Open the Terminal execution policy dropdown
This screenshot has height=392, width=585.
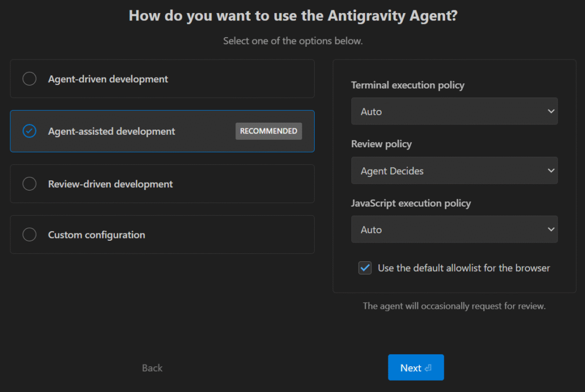click(454, 111)
